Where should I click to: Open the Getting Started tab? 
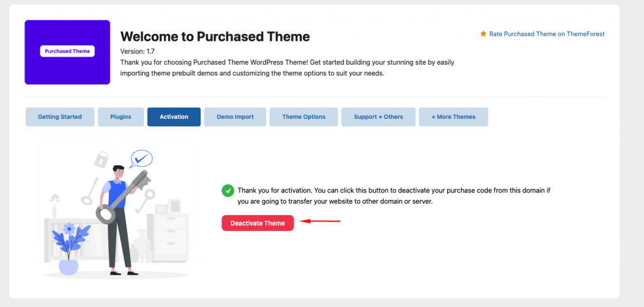click(60, 117)
